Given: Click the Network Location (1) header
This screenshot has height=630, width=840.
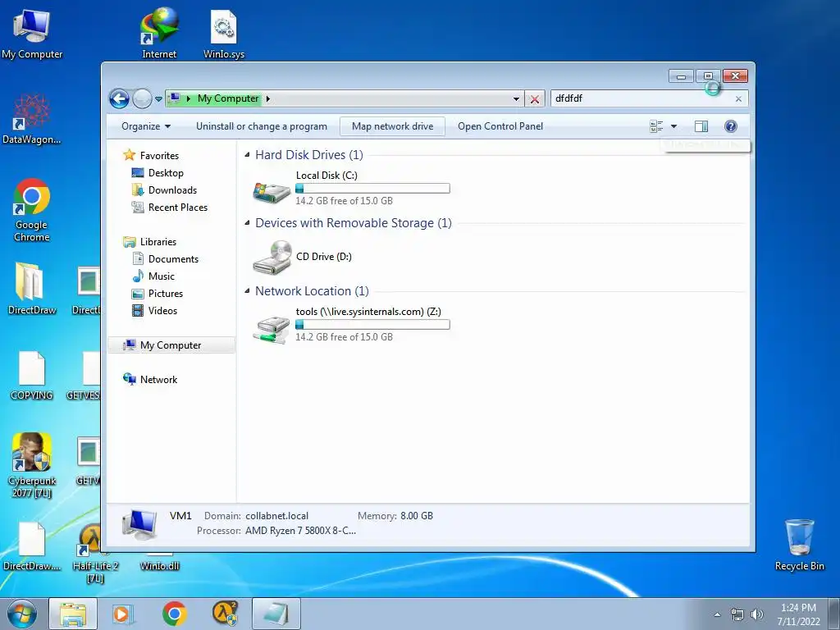Looking at the screenshot, I should pyautogui.click(x=312, y=291).
